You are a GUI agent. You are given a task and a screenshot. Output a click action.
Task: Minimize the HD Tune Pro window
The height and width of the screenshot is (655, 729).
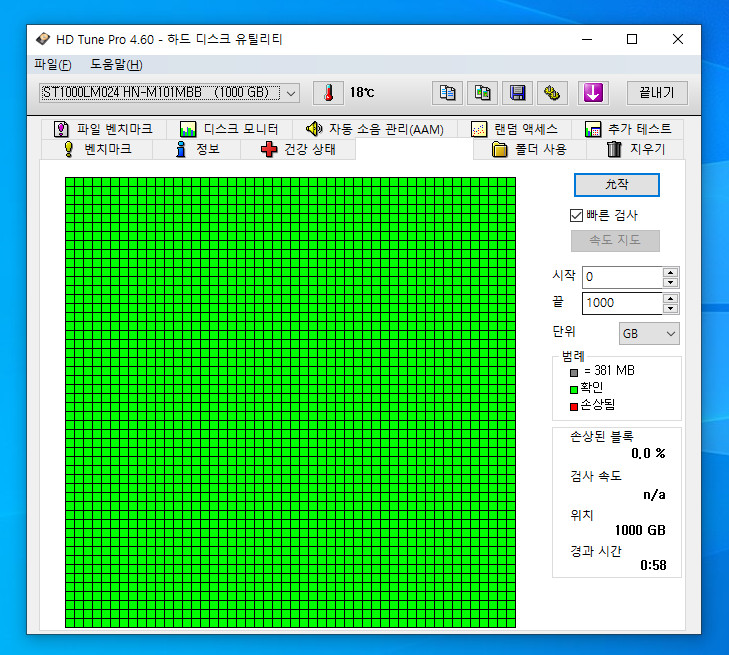pyautogui.click(x=587, y=40)
